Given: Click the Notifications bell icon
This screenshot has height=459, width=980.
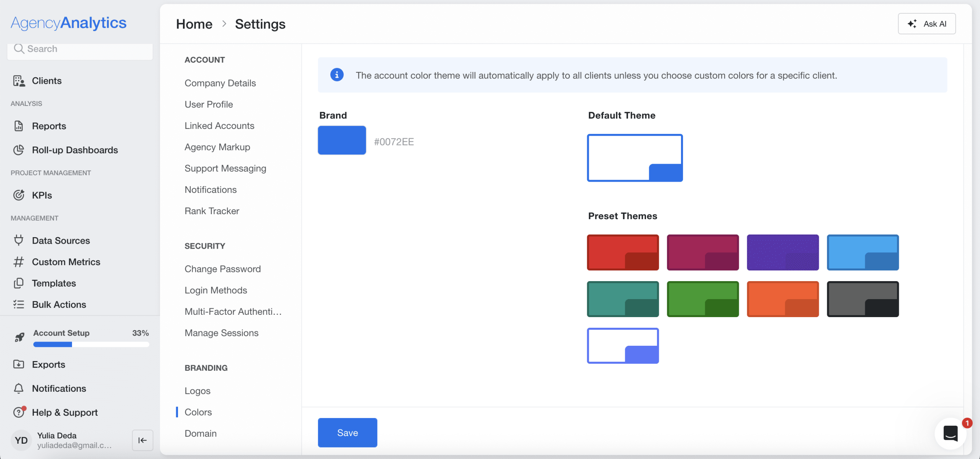Looking at the screenshot, I should pos(19,388).
